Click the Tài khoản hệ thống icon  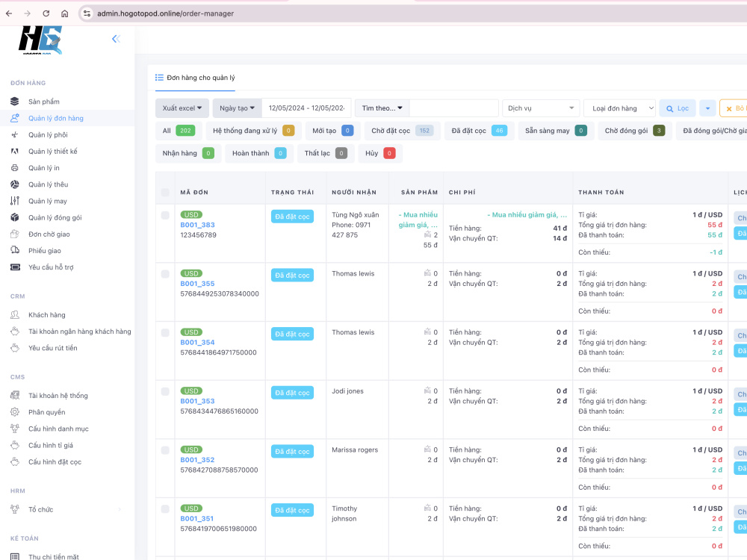(x=15, y=396)
